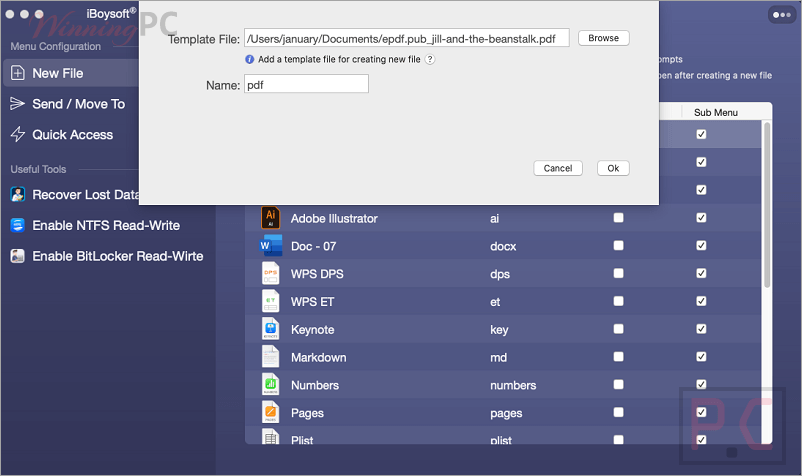Click the Cancel button in dialog

point(558,168)
